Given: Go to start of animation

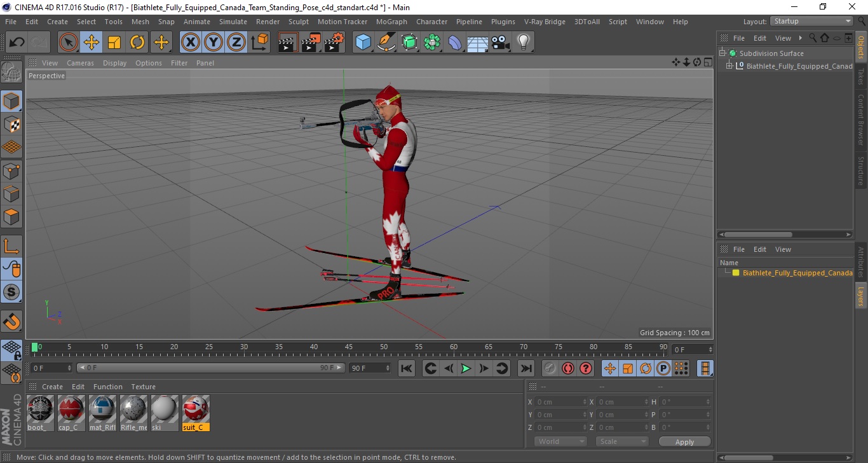Looking at the screenshot, I should pos(407,368).
